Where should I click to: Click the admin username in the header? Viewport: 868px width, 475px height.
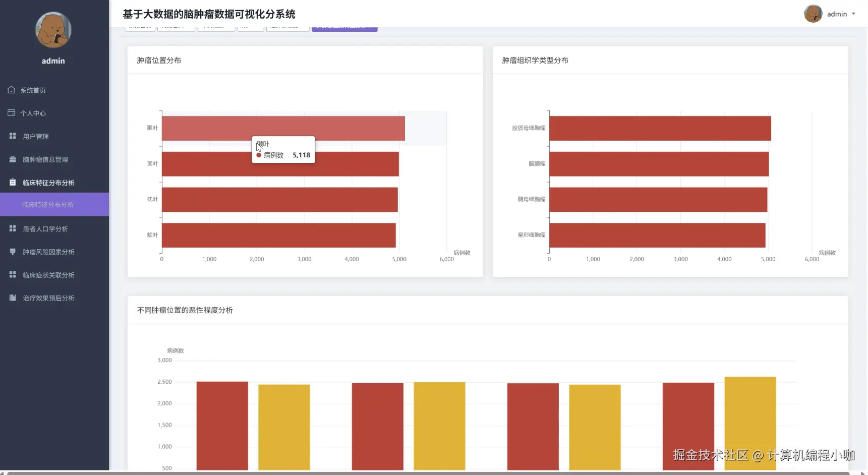tap(837, 14)
